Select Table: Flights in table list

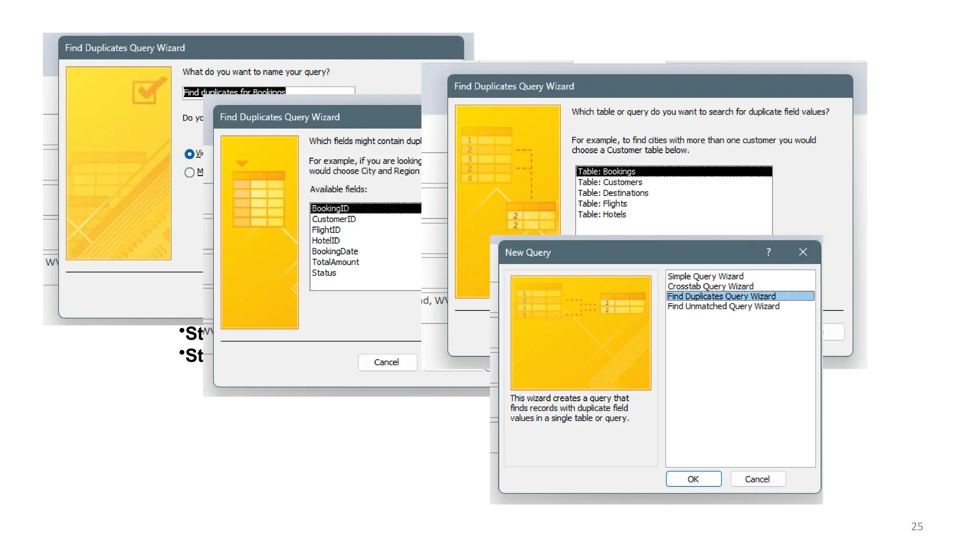pos(602,204)
